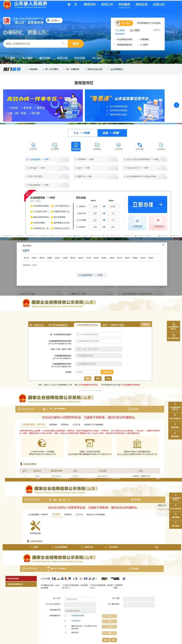
Task: Click the 获取验证码 button
Action: tap(107, 372)
